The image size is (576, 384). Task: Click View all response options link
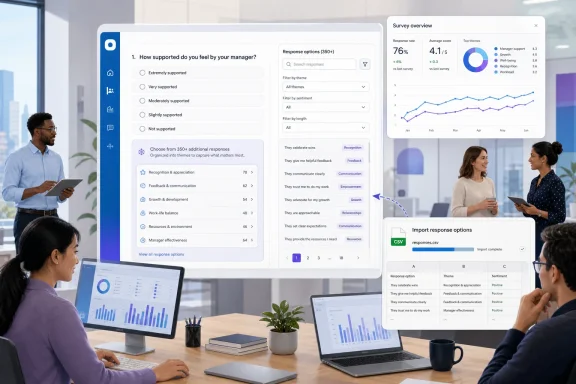tap(161, 254)
